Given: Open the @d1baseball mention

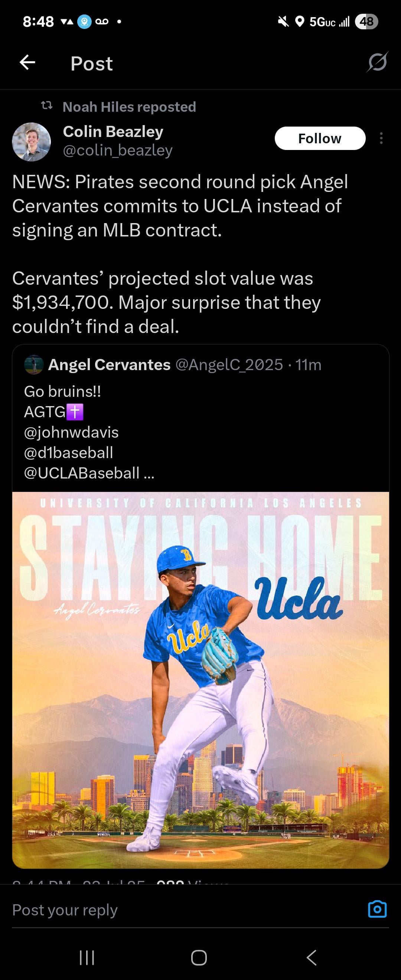Looking at the screenshot, I should tap(68, 453).
